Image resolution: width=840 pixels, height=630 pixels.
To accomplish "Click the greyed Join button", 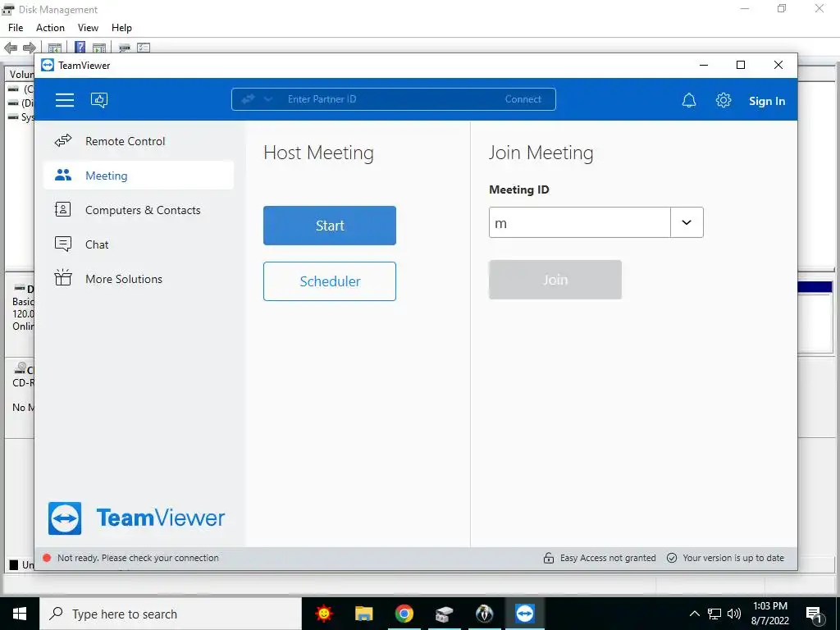I will point(555,280).
